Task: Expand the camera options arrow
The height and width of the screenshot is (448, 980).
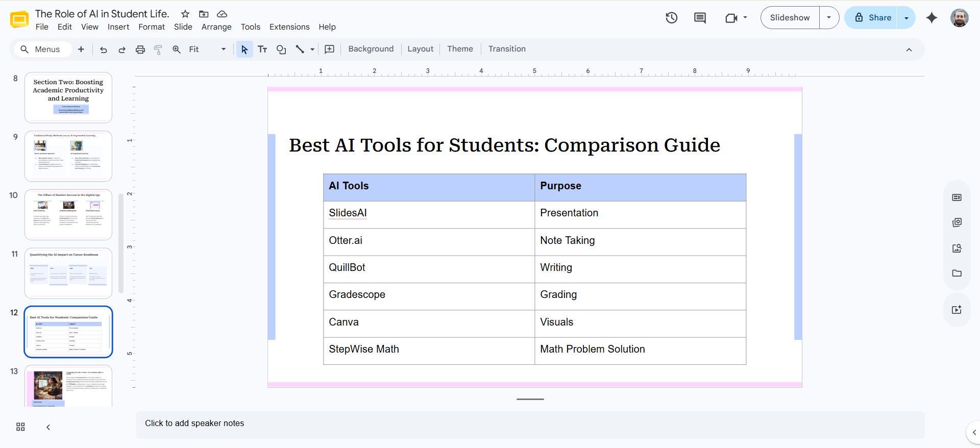Action: click(x=745, y=17)
